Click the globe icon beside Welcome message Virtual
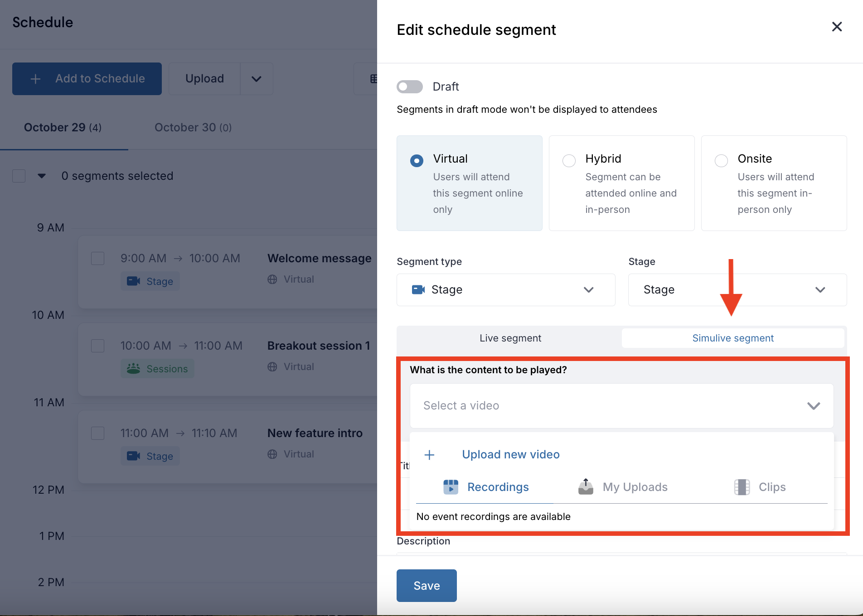 pyautogui.click(x=272, y=279)
